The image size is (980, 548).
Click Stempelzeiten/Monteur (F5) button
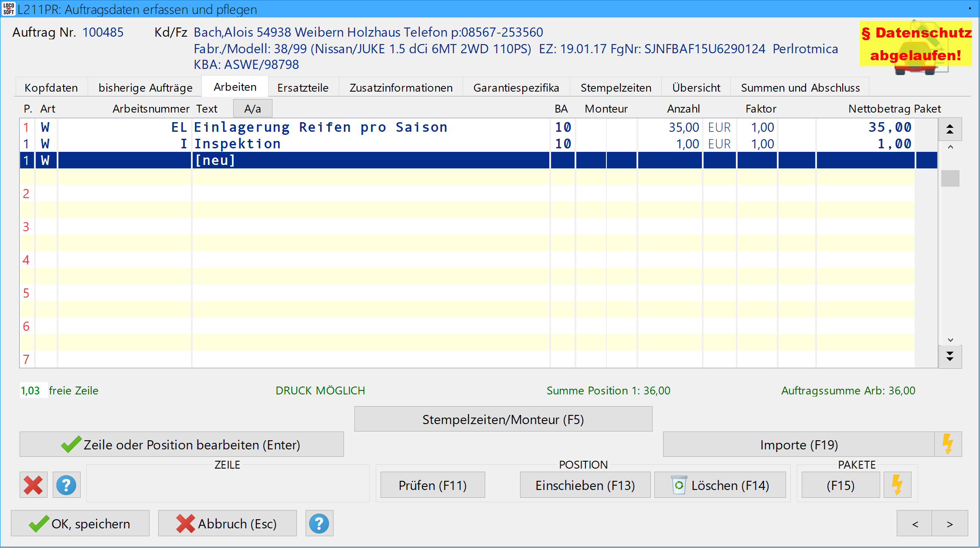point(503,419)
